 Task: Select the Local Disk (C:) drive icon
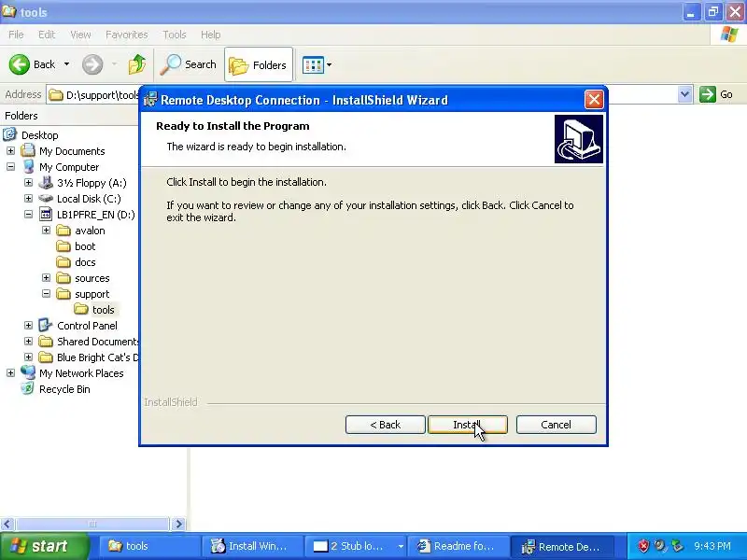pos(46,199)
